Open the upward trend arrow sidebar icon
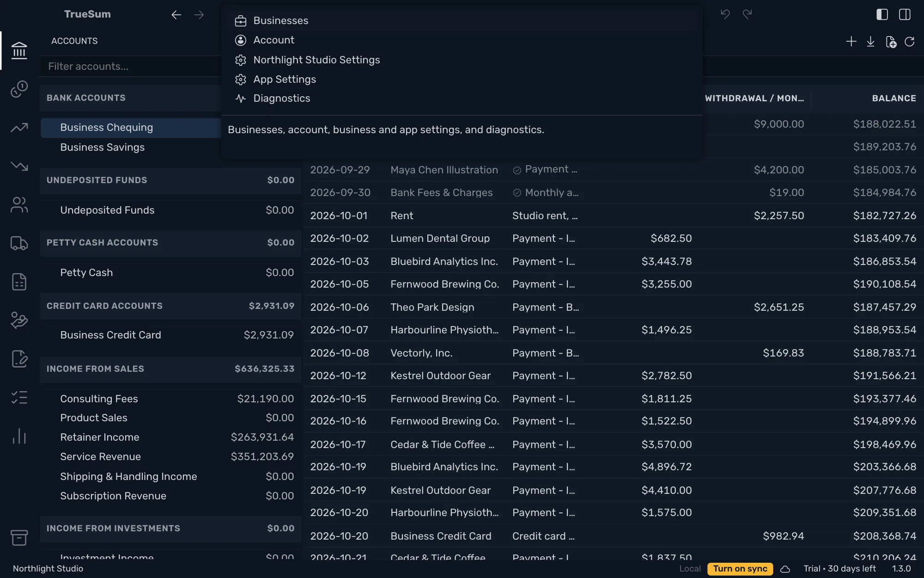 click(x=19, y=128)
